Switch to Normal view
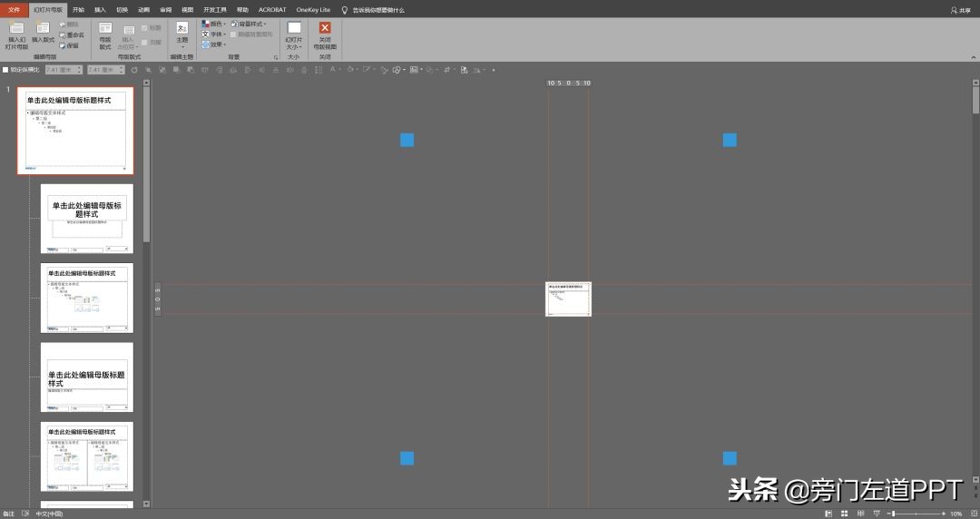Screen dimensions: 980x519 [828, 514]
